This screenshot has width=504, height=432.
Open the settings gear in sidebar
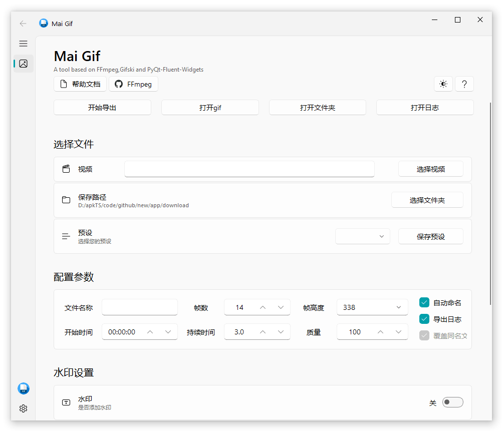(23, 408)
